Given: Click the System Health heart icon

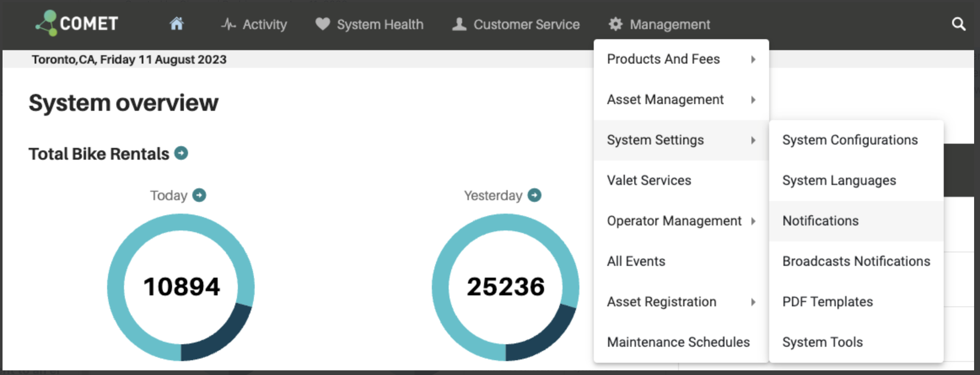Looking at the screenshot, I should 323,24.
